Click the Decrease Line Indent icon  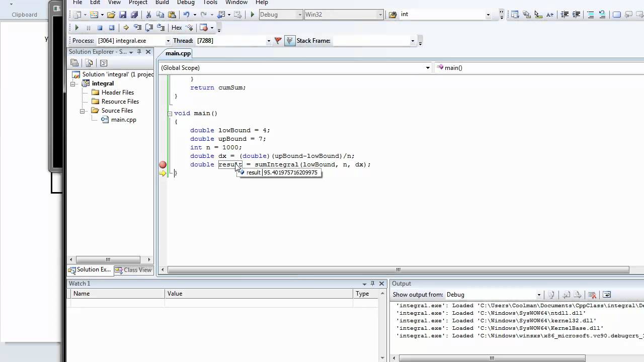[x=565, y=15]
